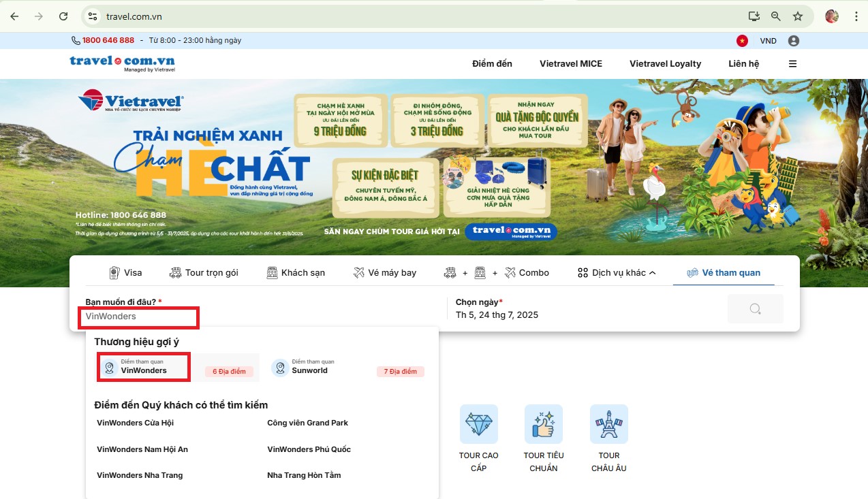Screen dimensions: 868x499
Task: Select VinWonders Nha Trang destination
Action: click(x=140, y=475)
